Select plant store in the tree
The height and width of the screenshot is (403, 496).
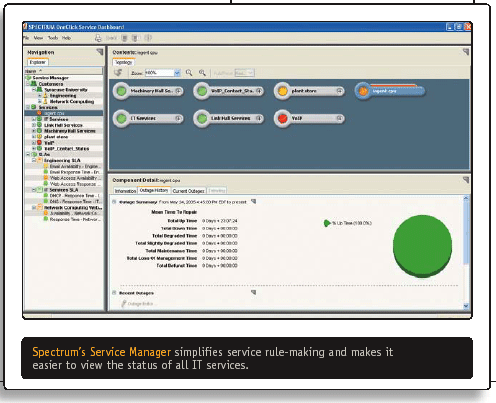(x=56, y=137)
